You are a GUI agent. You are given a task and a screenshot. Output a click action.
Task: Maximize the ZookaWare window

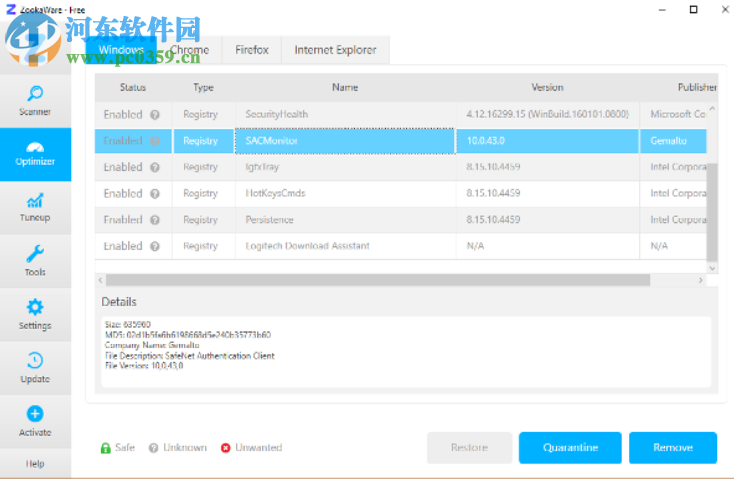(x=693, y=9)
